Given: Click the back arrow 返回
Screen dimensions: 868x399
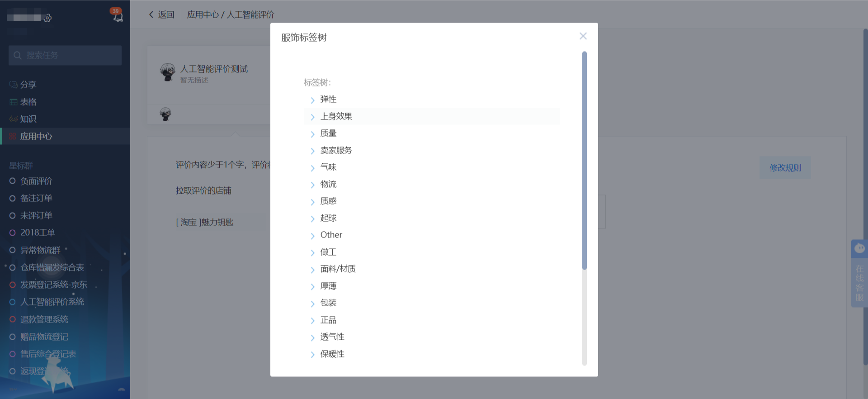Looking at the screenshot, I should pyautogui.click(x=161, y=15).
